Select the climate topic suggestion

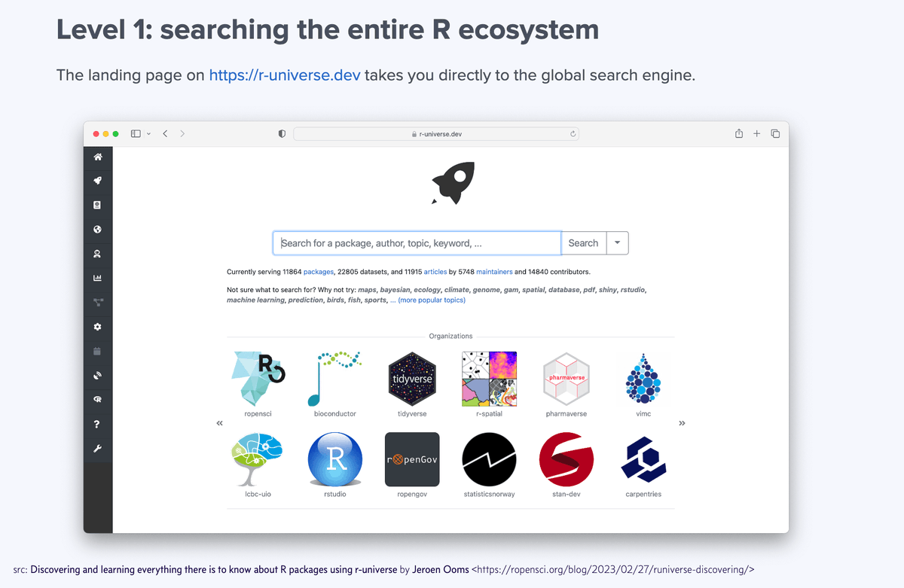(x=457, y=290)
